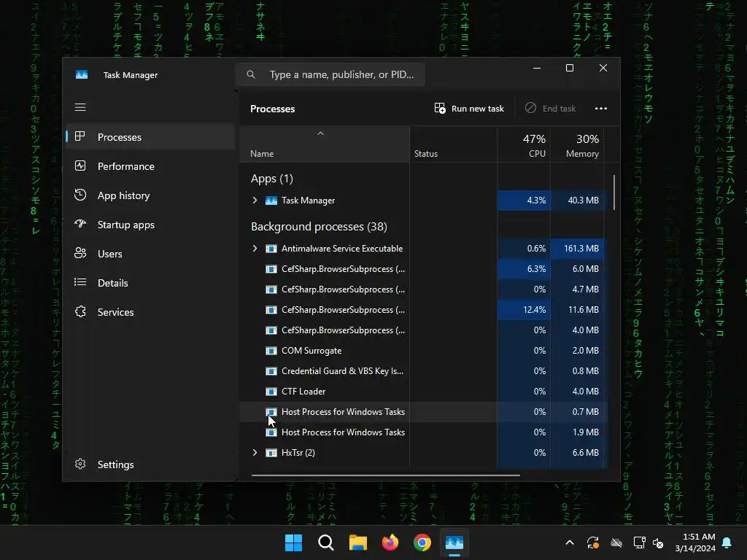Click Task Manager taskbar button
The height and width of the screenshot is (560, 747).
(454, 542)
